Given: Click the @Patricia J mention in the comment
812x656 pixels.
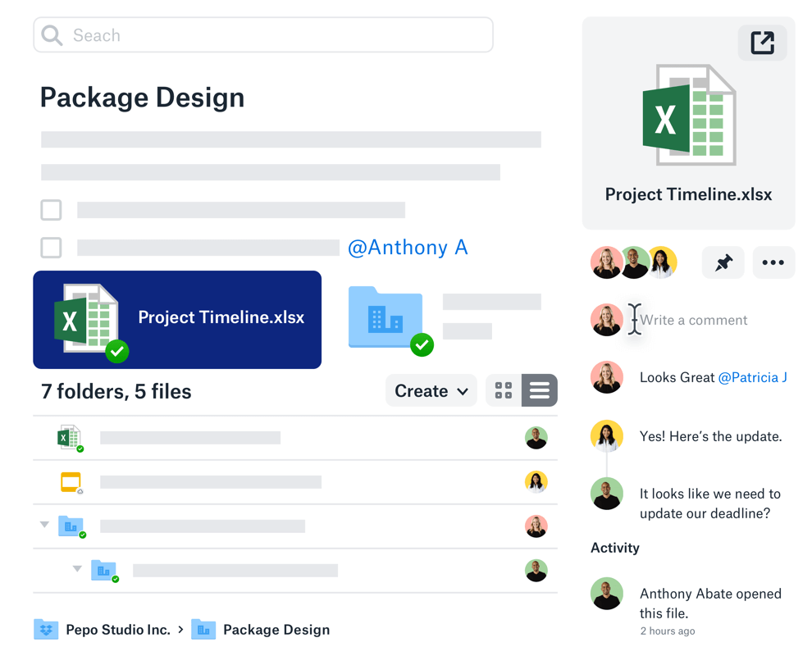Looking at the screenshot, I should coord(751,377).
